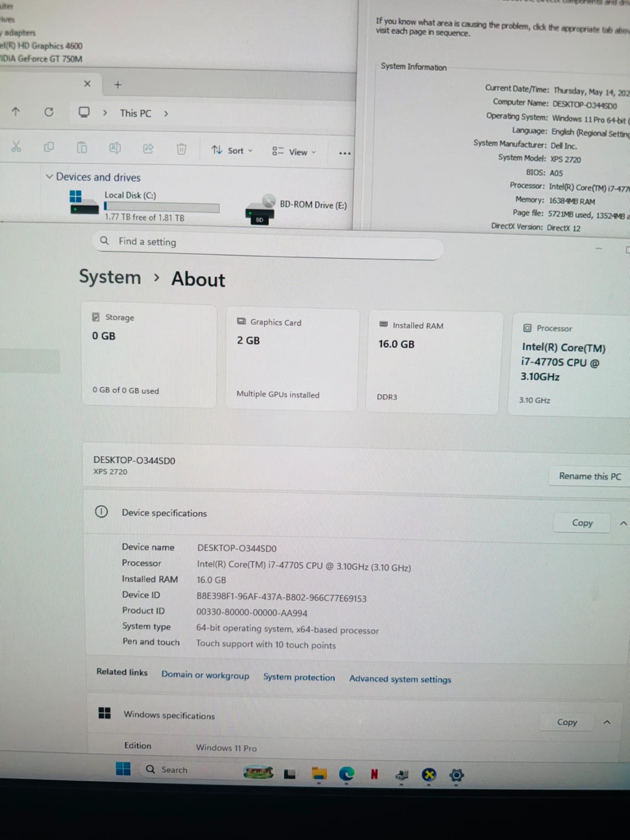Click "1.77 TB free of 1.81 TB" text
The height and width of the screenshot is (840, 630).
(x=144, y=218)
